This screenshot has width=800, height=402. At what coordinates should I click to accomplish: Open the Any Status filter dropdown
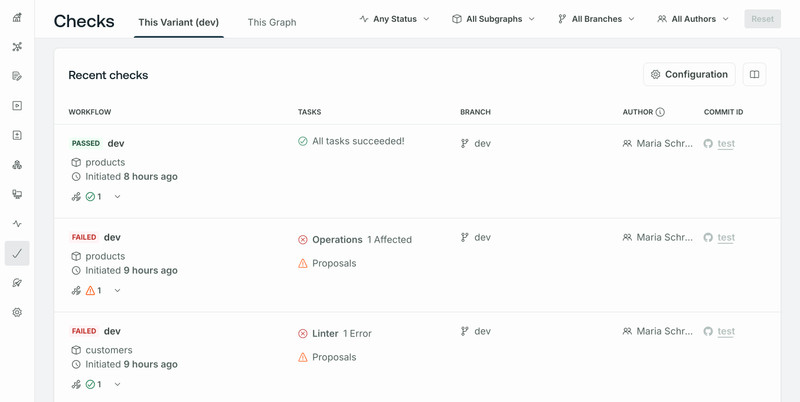[394, 19]
